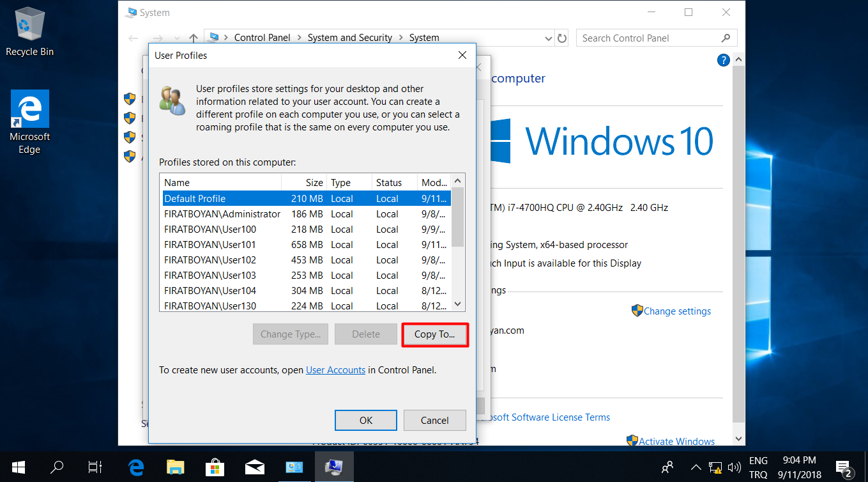Select the FIRATBOYAN\User102 profile
This screenshot has width=868, height=482.
point(307,260)
